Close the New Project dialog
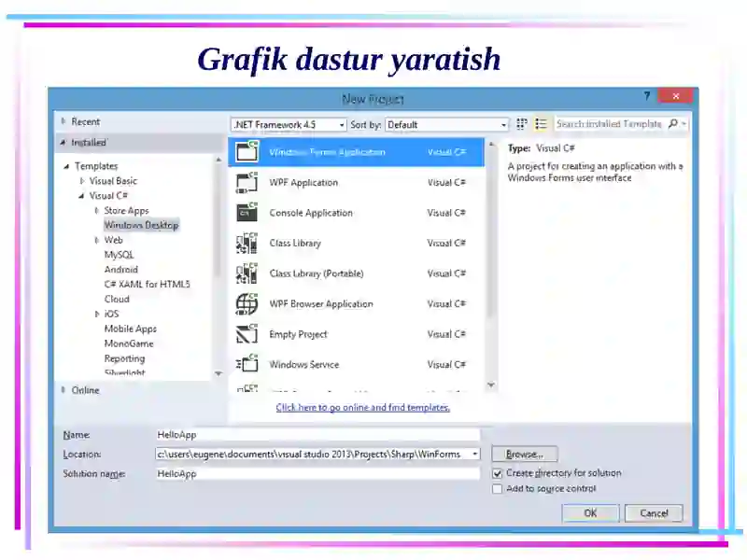This screenshot has height=560, width=747. pyautogui.click(x=675, y=96)
